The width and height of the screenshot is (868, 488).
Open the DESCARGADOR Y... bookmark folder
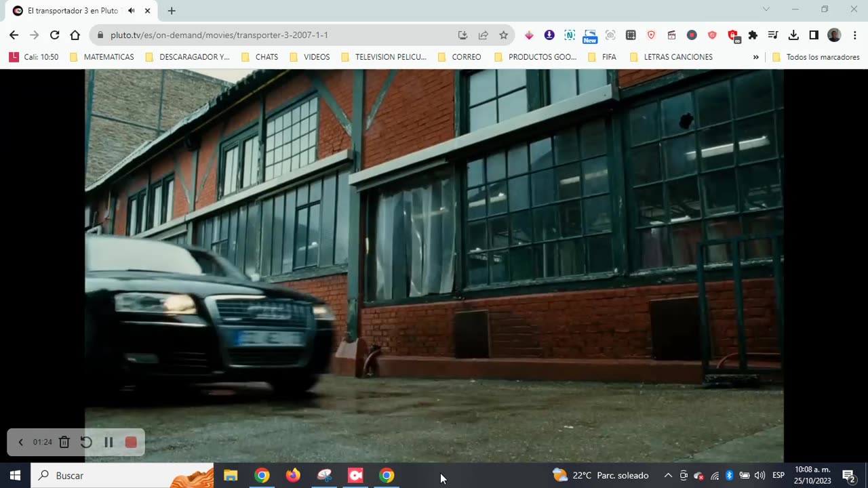click(x=188, y=57)
